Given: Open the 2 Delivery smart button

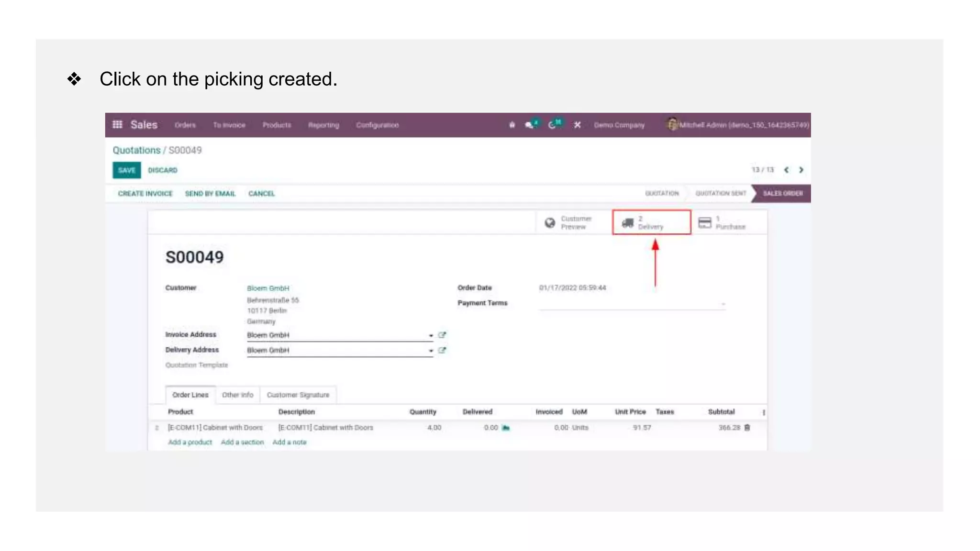Looking at the screenshot, I should 651,222.
